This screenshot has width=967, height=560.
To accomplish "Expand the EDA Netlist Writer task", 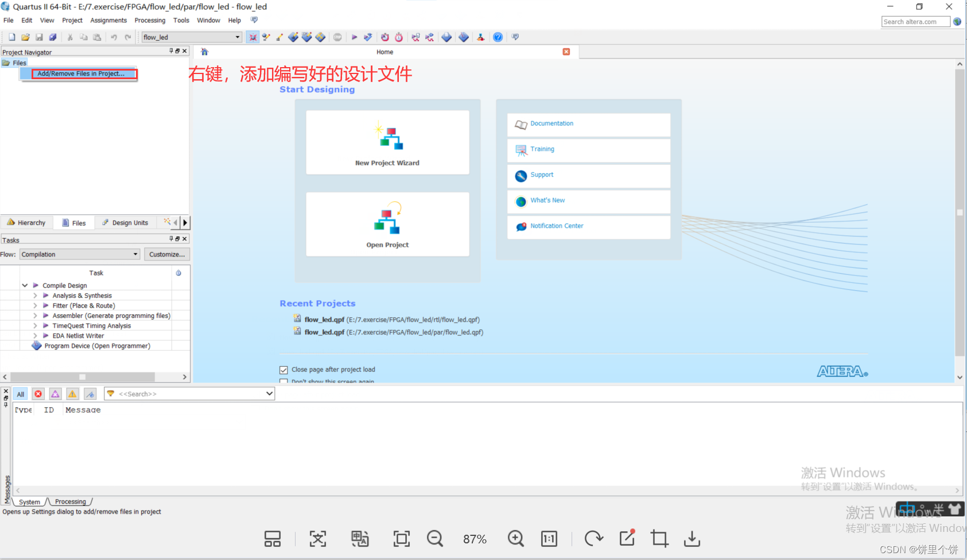I will point(35,336).
